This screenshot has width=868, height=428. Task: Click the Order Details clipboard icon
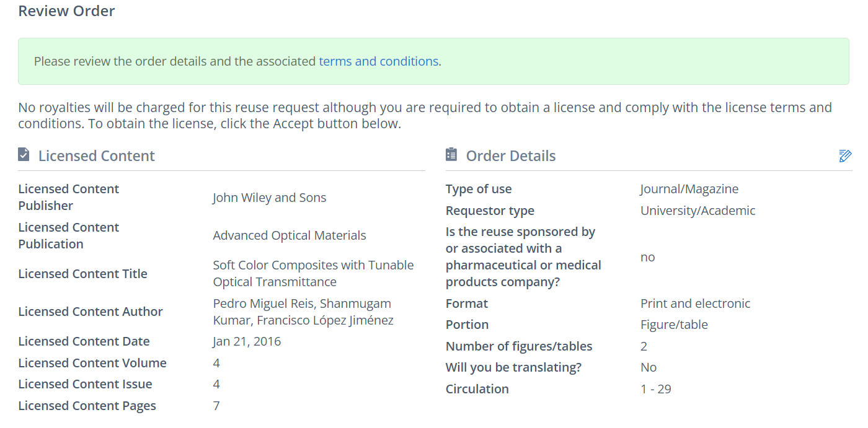click(451, 155)
